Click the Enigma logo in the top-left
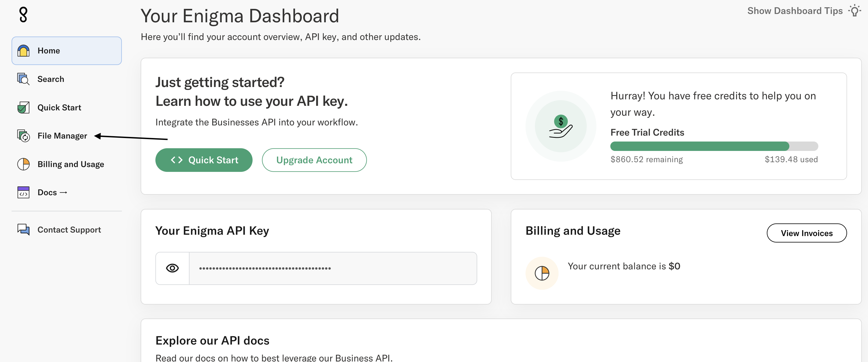The width and height of the screenshot is (868, 362). pyautogui.click(x=23, y=15)
